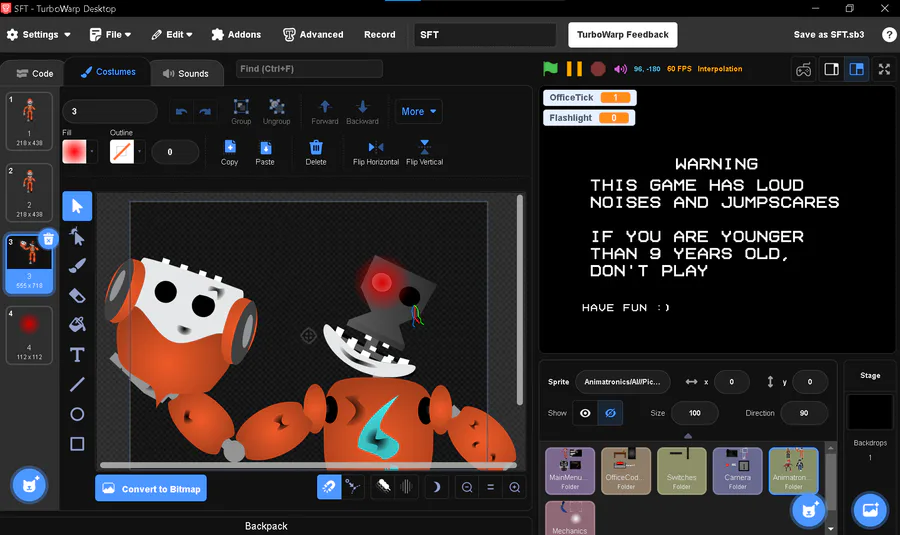Move selection Backward
The image size is (900, 535).
point(362,111)
